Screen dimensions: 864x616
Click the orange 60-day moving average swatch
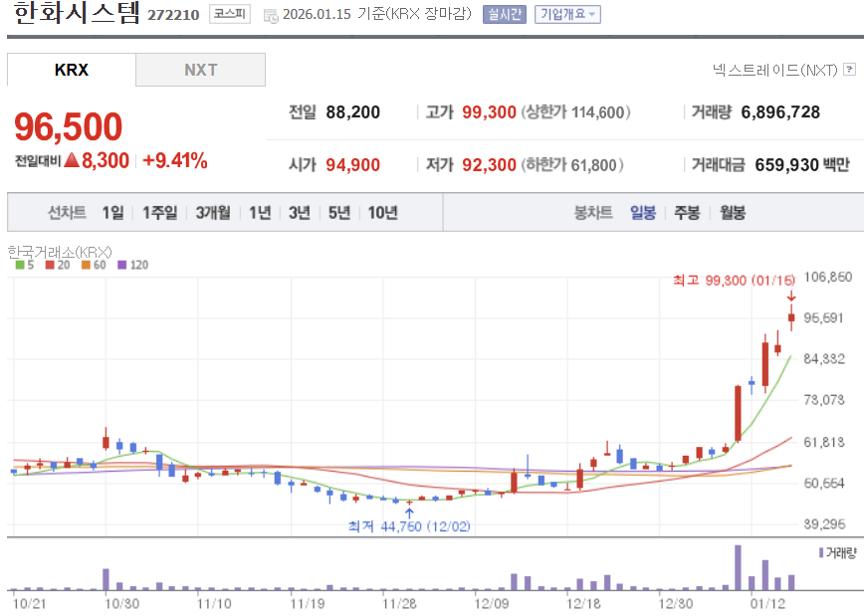(x=86, y=265)
